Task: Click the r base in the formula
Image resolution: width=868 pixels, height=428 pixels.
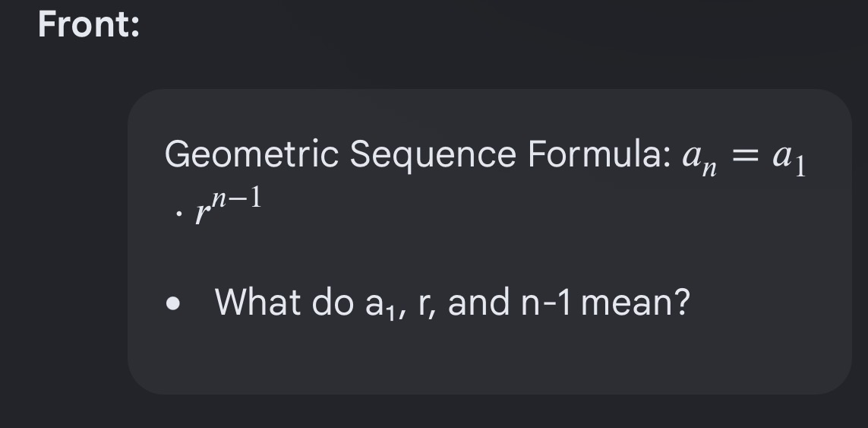Action: [201, 213]
